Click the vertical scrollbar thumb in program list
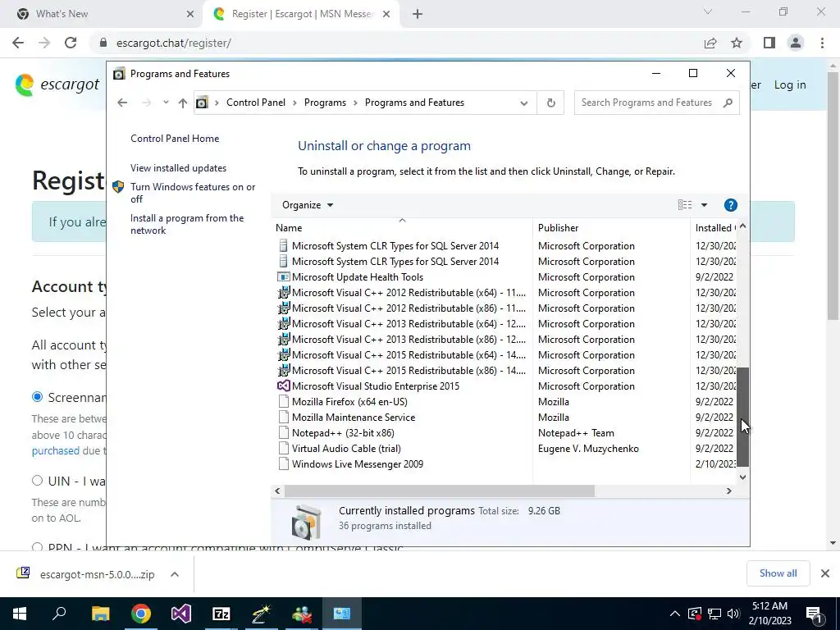 742,417
